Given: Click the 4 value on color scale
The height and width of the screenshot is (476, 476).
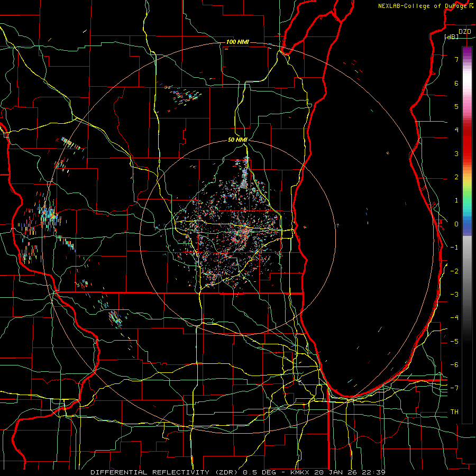Looking at the screenshot, I should (x=456, y=130).
